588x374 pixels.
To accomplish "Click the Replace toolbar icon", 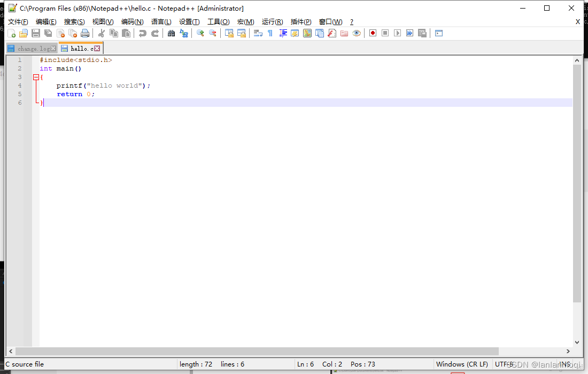I will coord(183,33).
